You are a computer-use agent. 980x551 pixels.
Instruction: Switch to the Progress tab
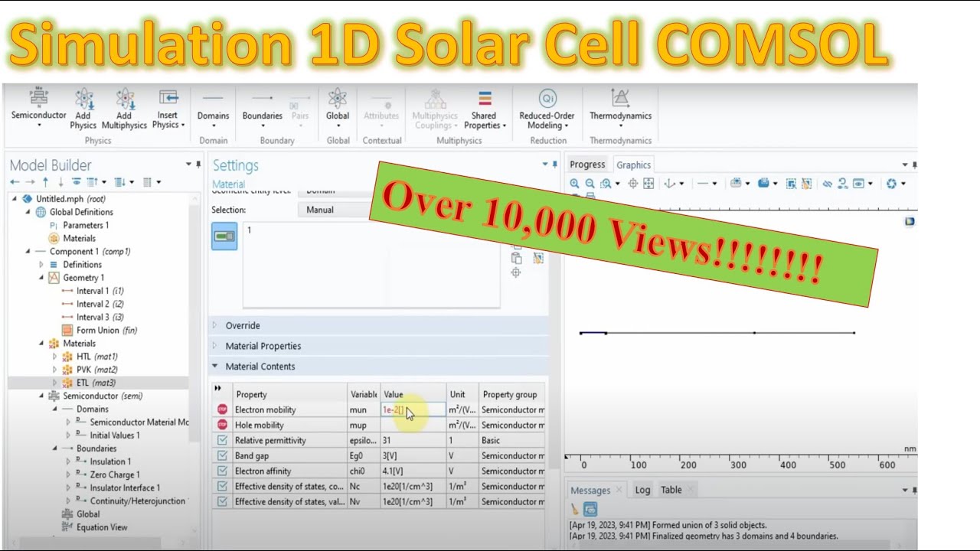pyautogui.click(x=587, y=165)
